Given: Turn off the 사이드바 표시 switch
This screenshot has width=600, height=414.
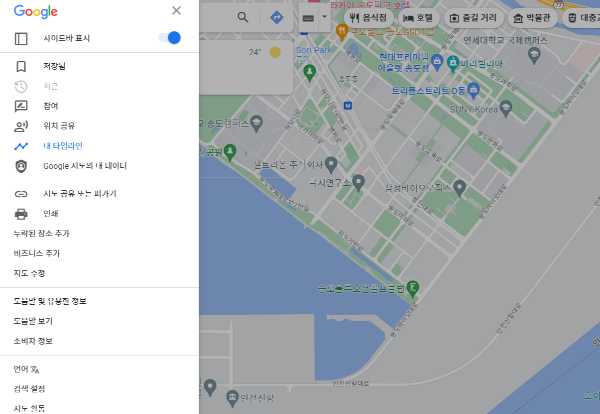Looking at the screenshot, I should (x=170, y=38).
